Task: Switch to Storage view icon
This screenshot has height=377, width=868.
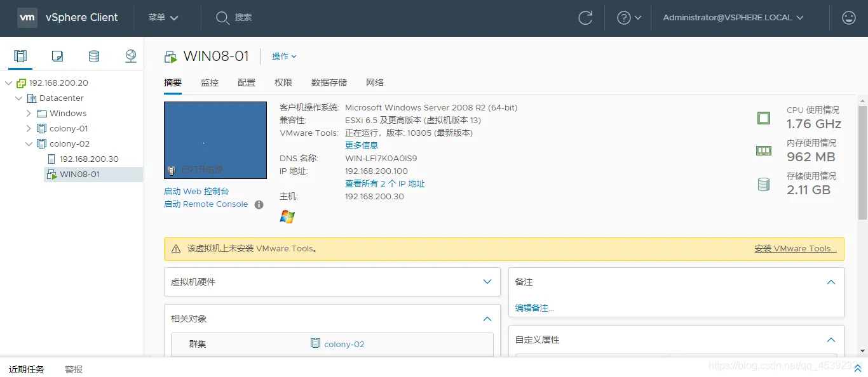Action: [x=94, y=56]
